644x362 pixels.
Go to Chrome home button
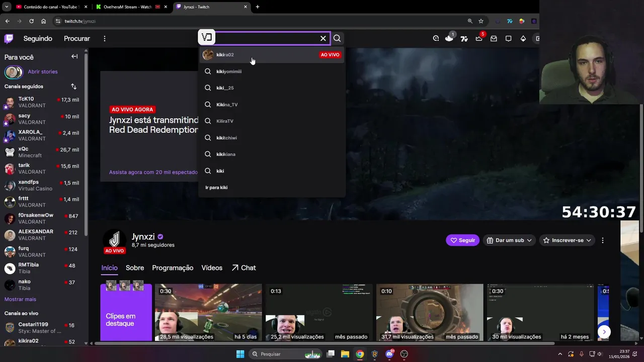(x=43, y=21)
